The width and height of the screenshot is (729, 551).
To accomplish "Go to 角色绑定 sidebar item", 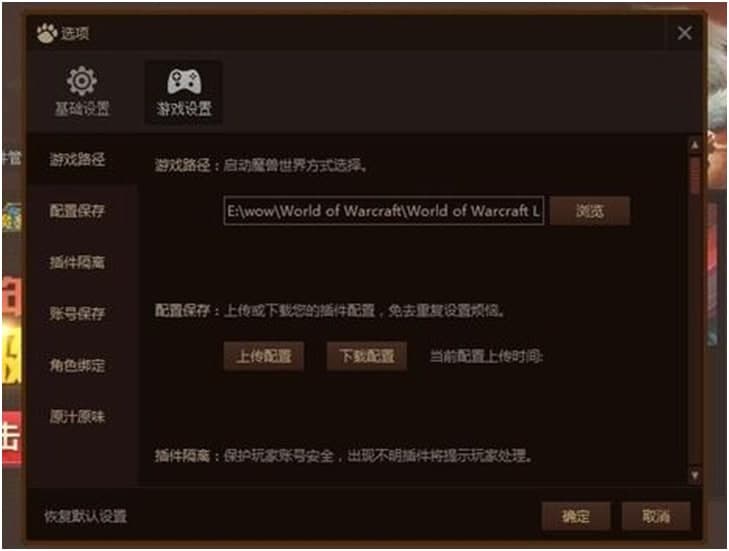I will point(78,365).
